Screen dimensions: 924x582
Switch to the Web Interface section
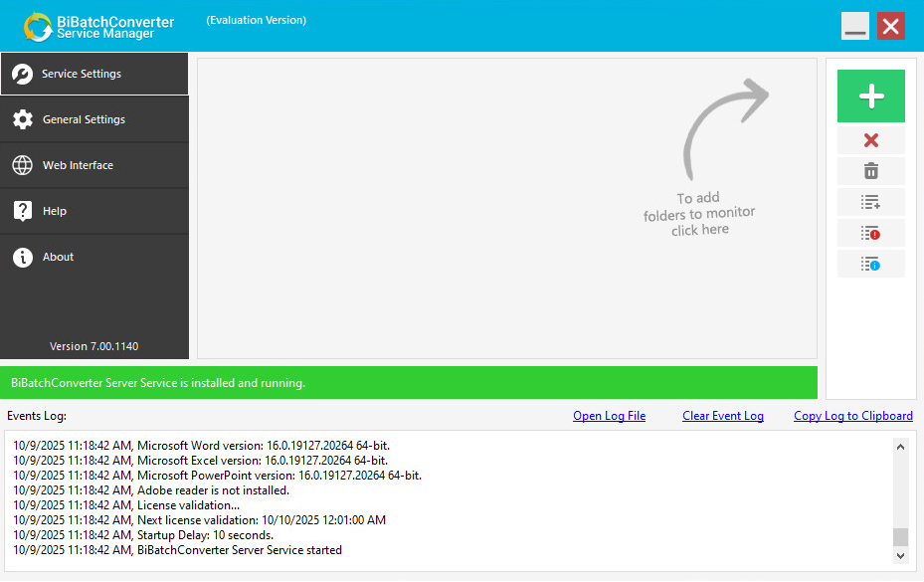94,165
